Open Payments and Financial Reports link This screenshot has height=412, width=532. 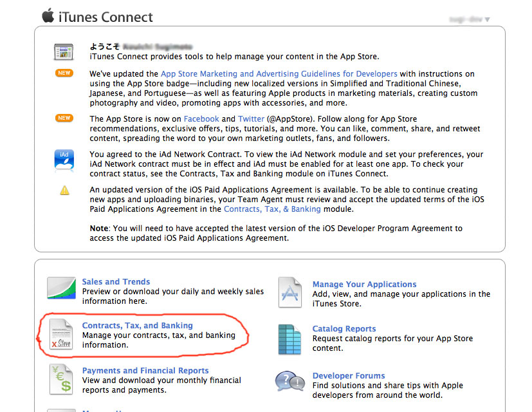(145, 371)
